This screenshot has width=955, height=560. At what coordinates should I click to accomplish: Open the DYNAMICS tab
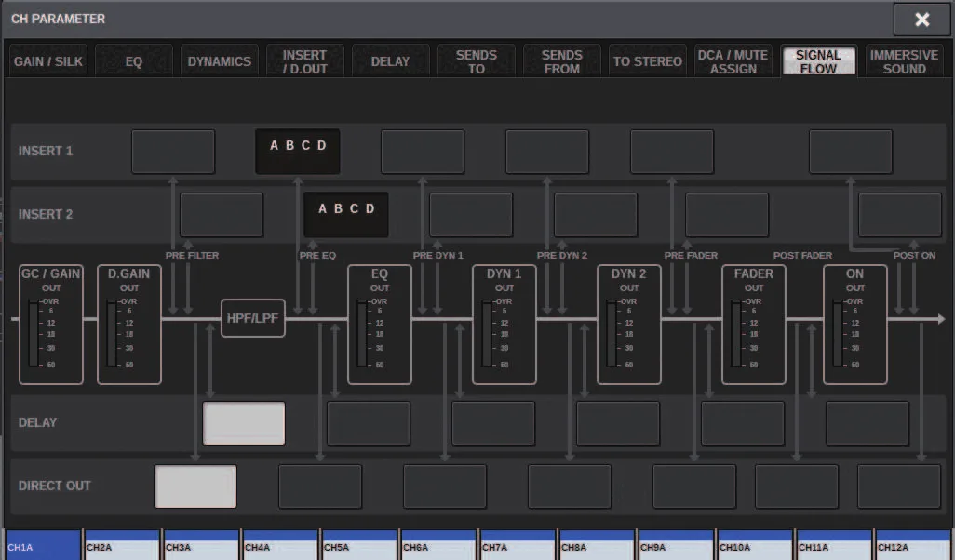[x=220, y=61]
